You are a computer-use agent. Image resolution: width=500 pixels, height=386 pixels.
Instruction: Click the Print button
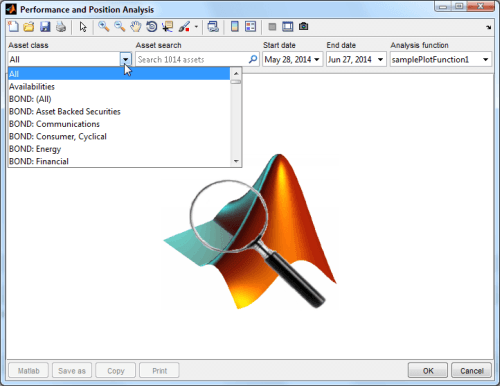pyautogui.click(x=159, y=371)
